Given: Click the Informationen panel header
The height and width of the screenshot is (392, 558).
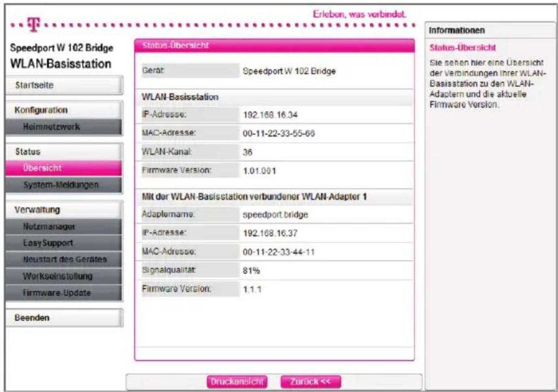Looking at the screenshot, I should pyautogui.click(x=490, y=30).
